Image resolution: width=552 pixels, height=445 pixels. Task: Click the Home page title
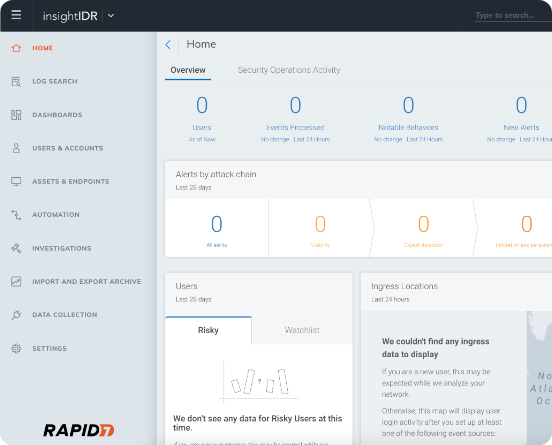point(201,44)
